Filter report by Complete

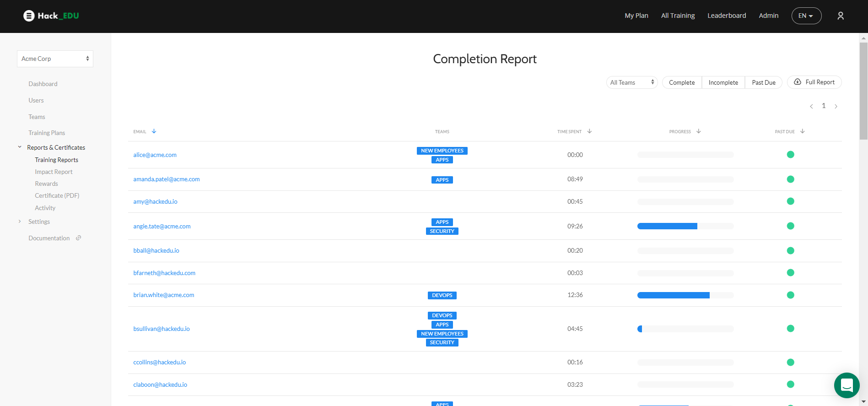click(681, 83)
